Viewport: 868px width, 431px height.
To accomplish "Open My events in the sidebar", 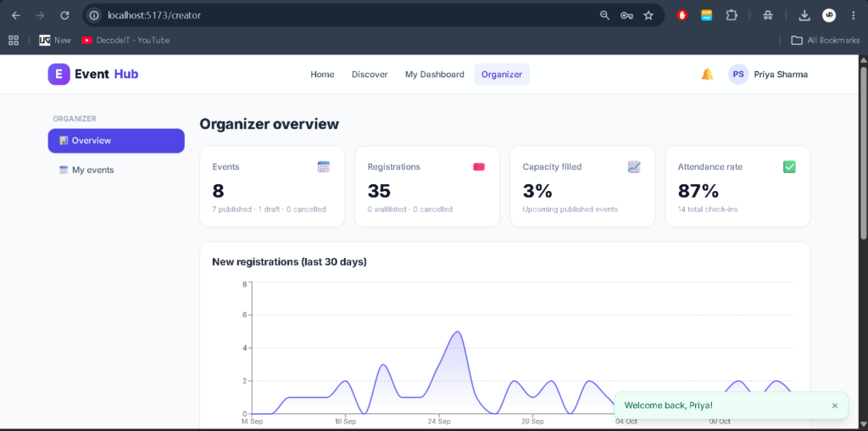I will [x=116, y=170].
